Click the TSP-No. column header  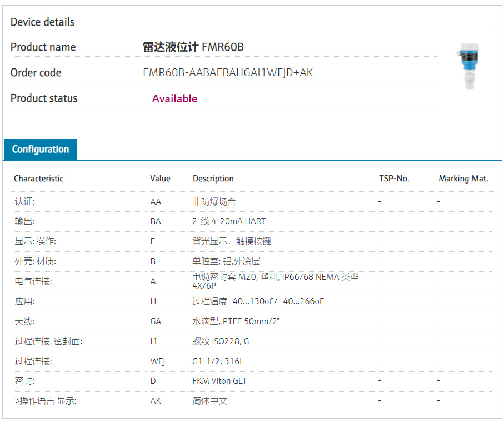(394, 179)
